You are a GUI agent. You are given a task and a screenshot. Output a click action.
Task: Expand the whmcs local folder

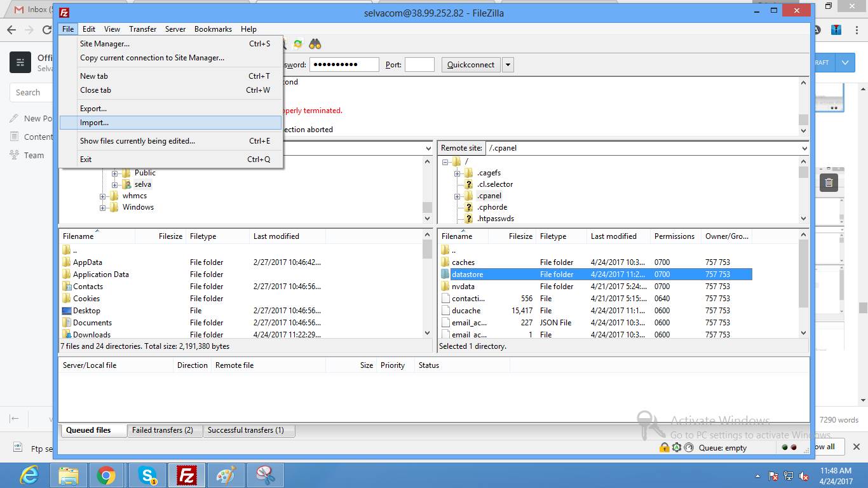(103, 196)
